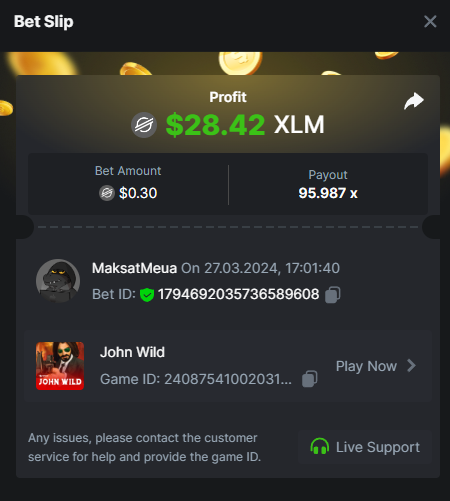The image size is (450, 501).
Task: Open MaksatMeua's avatar picture
Action: 58,281
